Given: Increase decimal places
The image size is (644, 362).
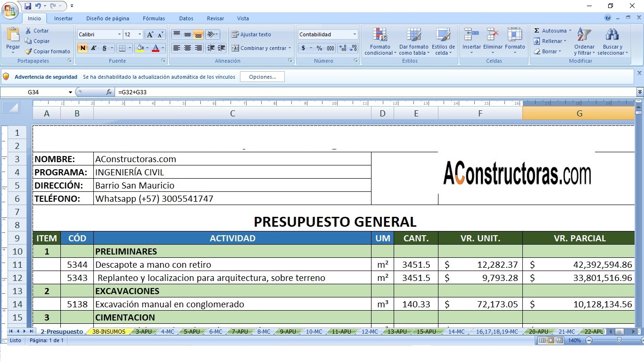Looking at the screenshot, I should click(343, 48).
